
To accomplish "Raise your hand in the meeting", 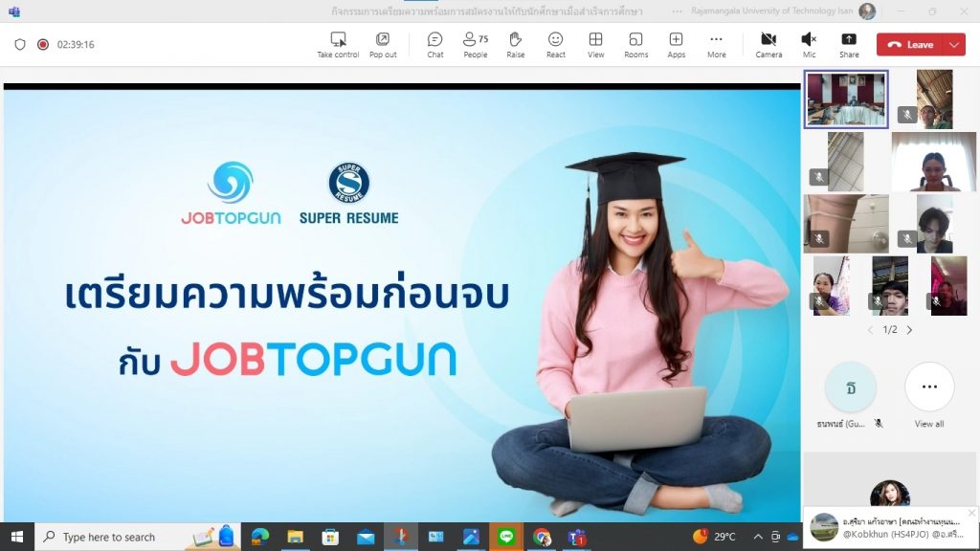I will pyautogui.click(x=515, y=44).
